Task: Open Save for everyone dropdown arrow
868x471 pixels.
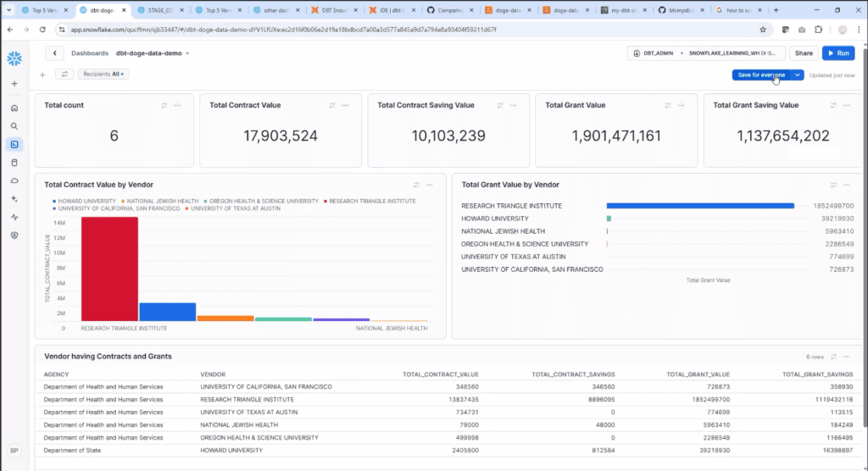Action: click(797, 75)
